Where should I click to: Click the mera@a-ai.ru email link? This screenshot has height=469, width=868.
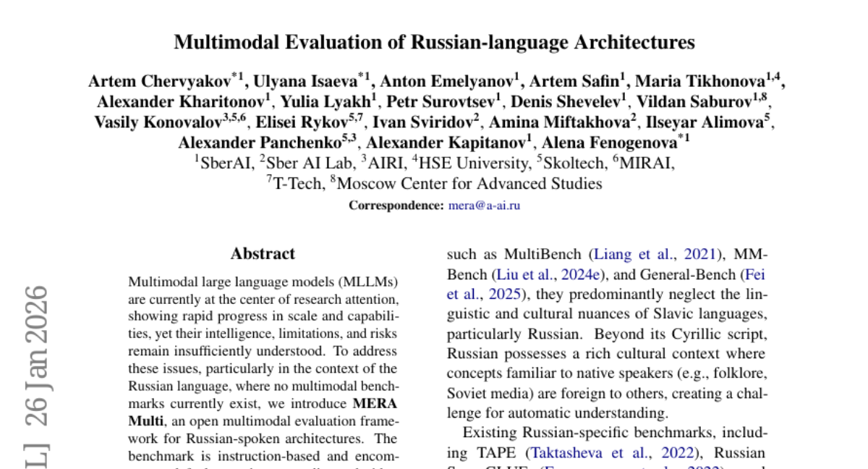tap(484, 205)
